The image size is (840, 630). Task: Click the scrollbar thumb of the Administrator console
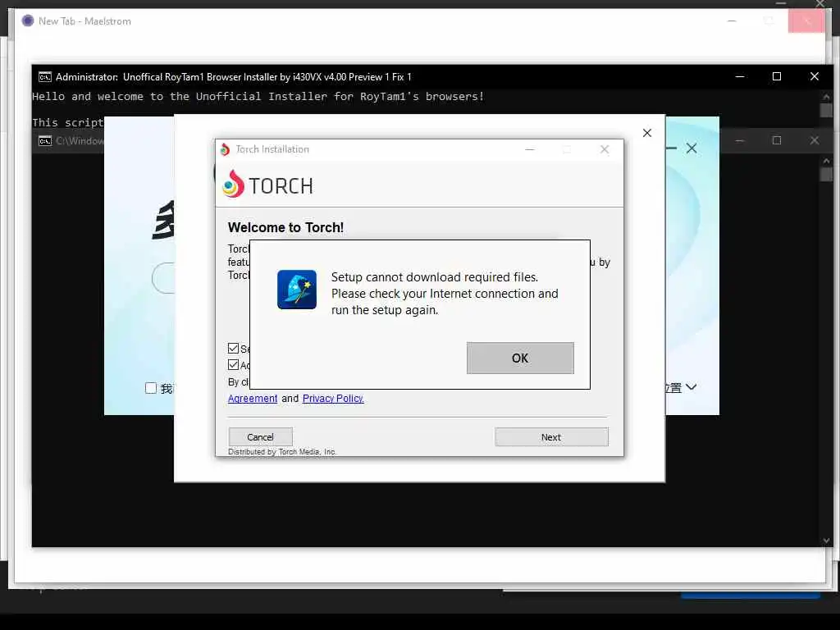point(826,110)
